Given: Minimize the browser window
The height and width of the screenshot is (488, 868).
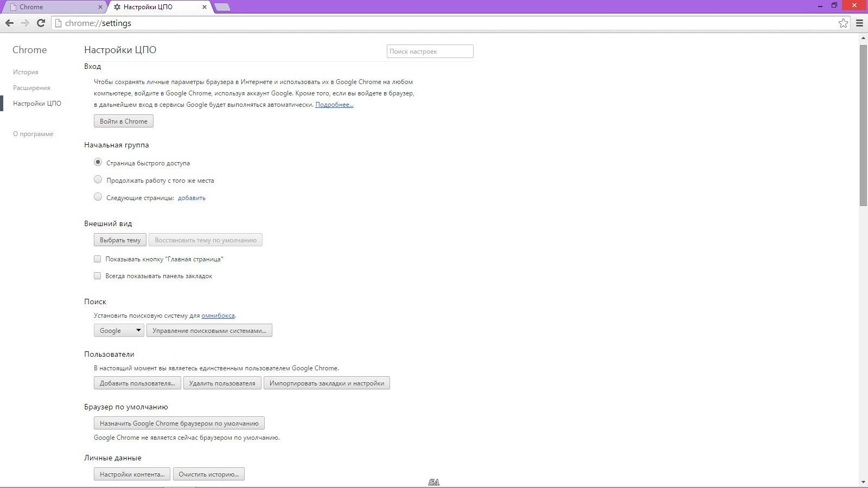Looking at the screenshot, I should 820,5.
